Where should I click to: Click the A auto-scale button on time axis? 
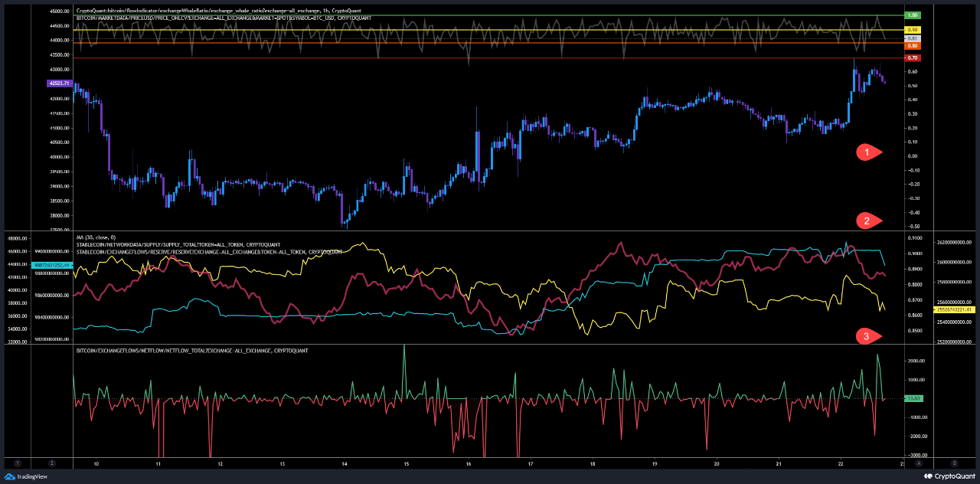point(920,463)
